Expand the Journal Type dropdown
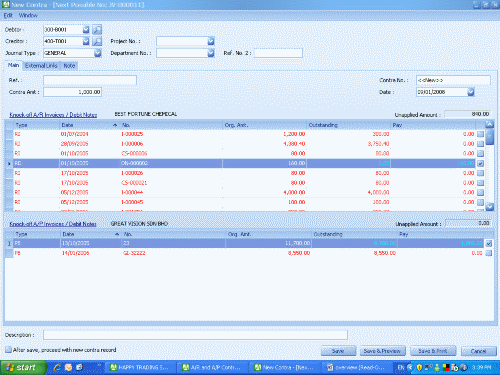The width and height of the screenshot is (500, 375). coord(97,53)
